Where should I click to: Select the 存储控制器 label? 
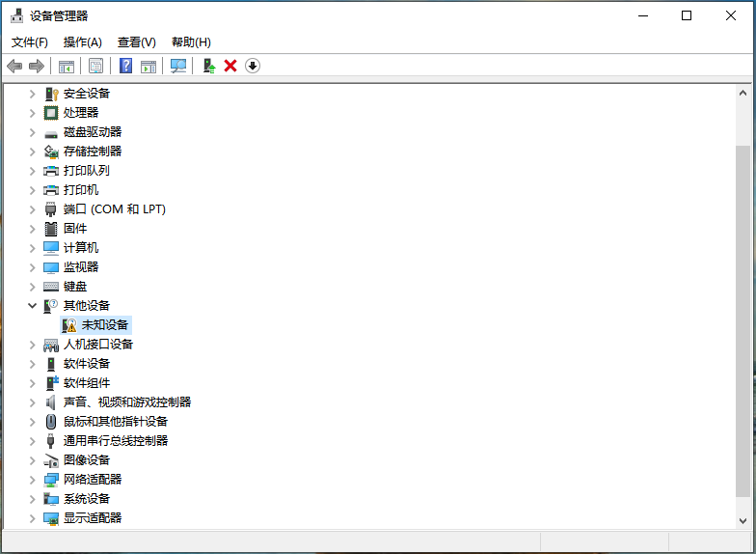tap(93, 152)
